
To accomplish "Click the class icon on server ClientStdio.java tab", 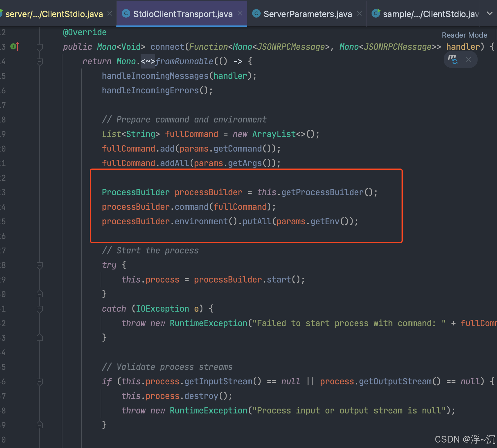I will [1, 14].
